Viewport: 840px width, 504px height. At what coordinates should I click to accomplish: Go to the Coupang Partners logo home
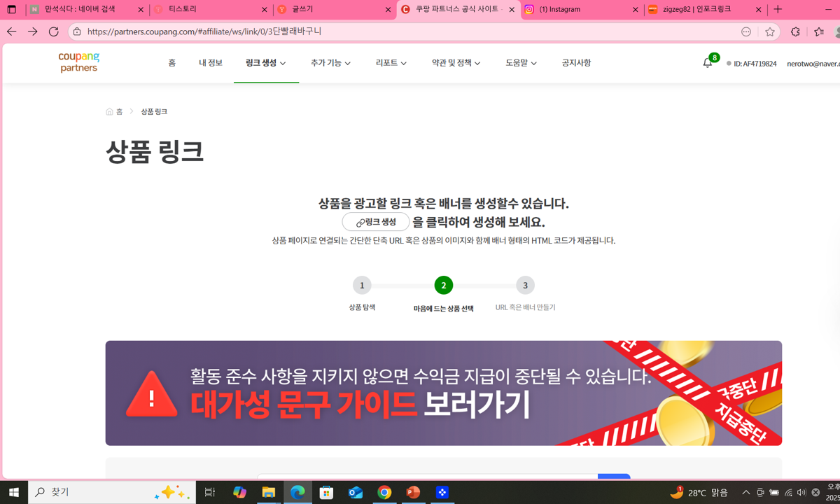[x=79, y=62]
